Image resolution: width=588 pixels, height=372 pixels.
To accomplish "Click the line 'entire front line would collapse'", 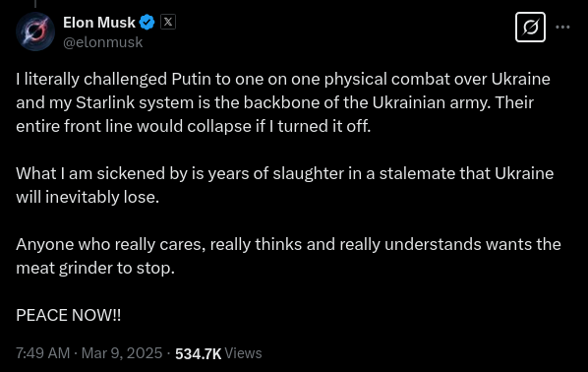I will point(194,126).
